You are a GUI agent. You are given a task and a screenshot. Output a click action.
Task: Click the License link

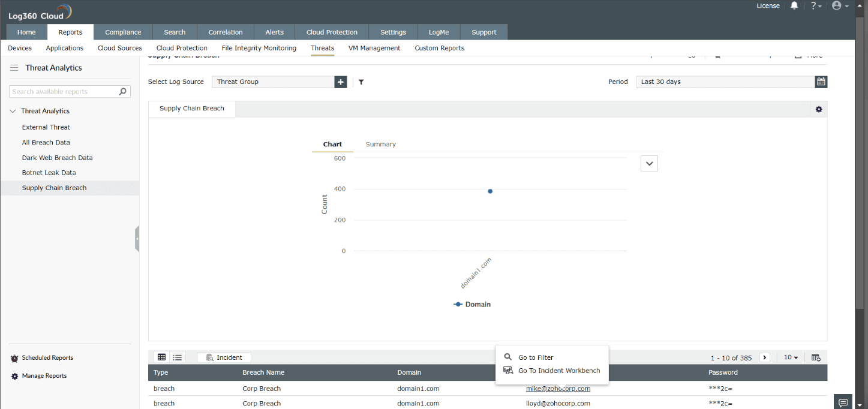click(x=768, y=6)
